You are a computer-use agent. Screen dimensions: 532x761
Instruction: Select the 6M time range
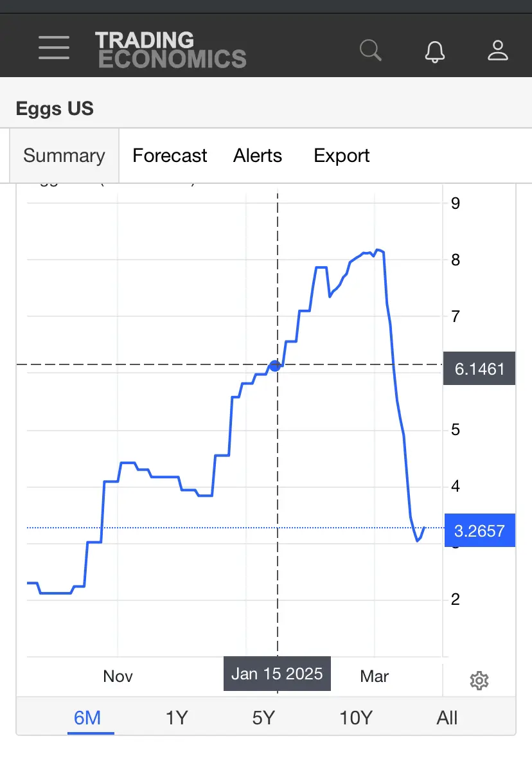click(87, 718)
